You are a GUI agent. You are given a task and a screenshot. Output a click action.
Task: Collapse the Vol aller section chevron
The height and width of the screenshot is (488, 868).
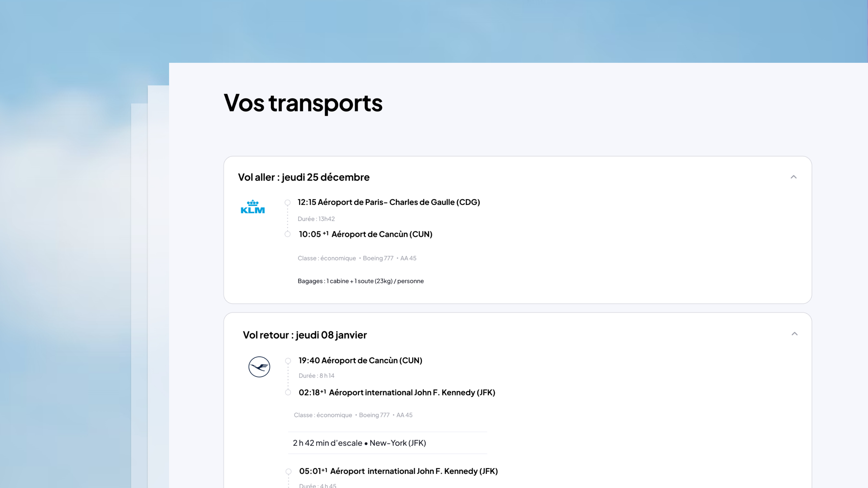pos(794,177)
